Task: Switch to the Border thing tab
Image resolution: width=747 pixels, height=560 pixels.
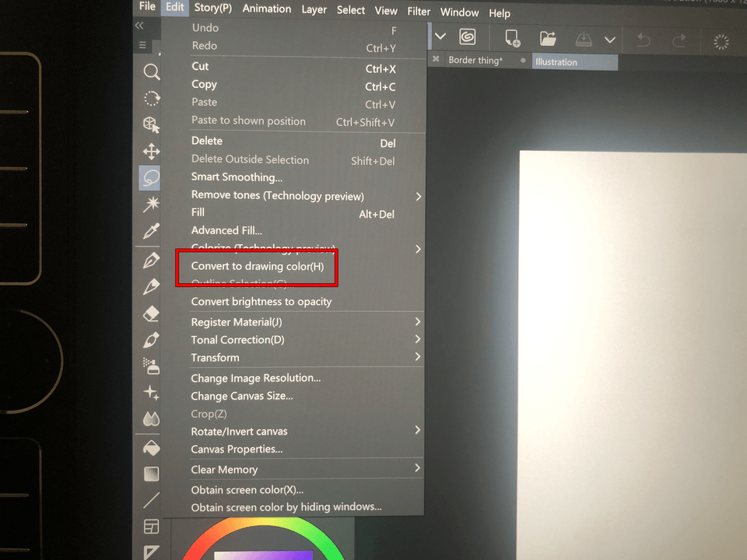Action: point(475,60)
